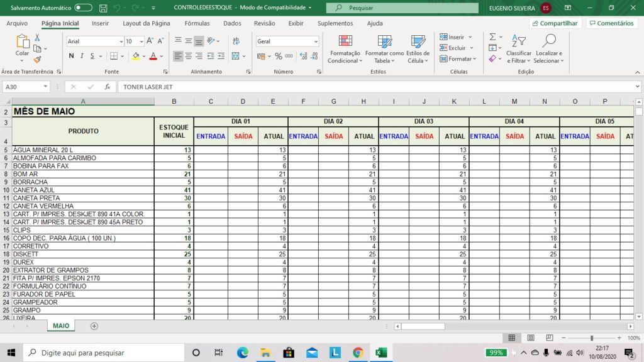Click the Pesquisar search field

coord(402,8)
